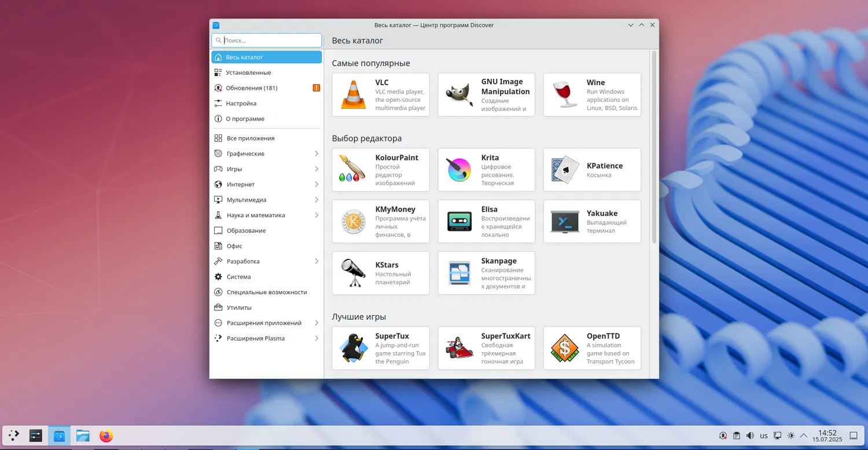The image size is (868, 450).
Task: Open the VLC media player card
Action: 381,94
